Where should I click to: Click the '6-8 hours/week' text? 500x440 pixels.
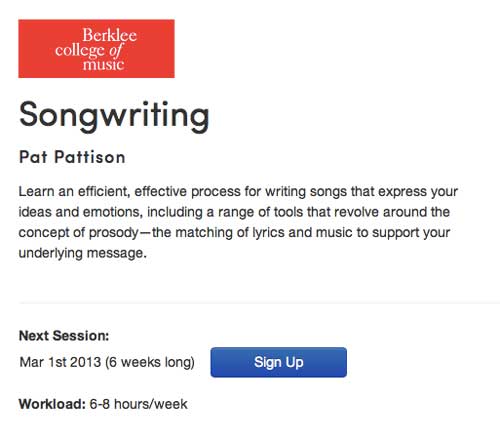(138, 404)
